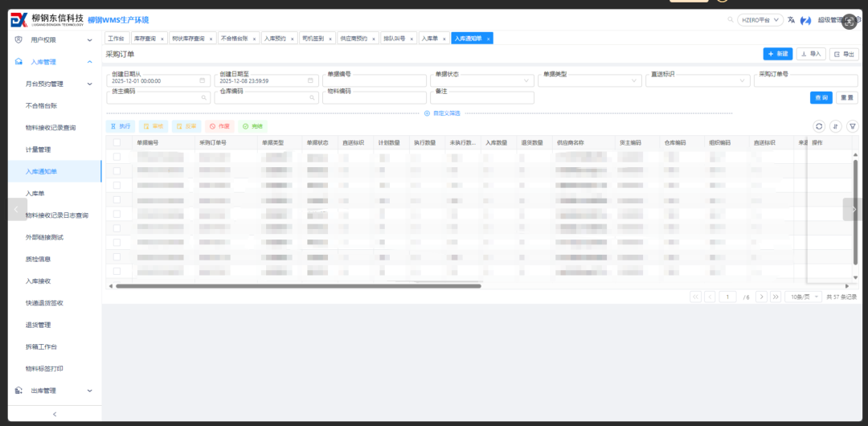This screenshot has height=426, width=868.
Task: Collapse the sidebar with the bottom chevron
Action: coord(55,414)
